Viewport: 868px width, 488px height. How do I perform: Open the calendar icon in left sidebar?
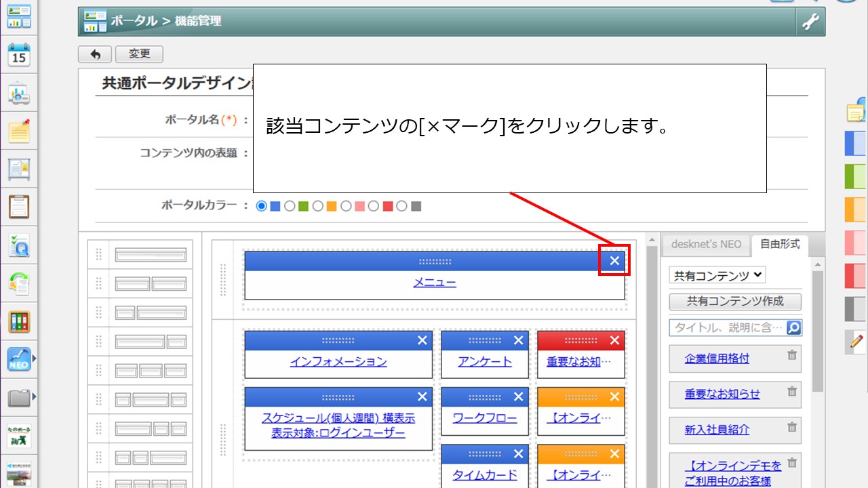[19, 54]
